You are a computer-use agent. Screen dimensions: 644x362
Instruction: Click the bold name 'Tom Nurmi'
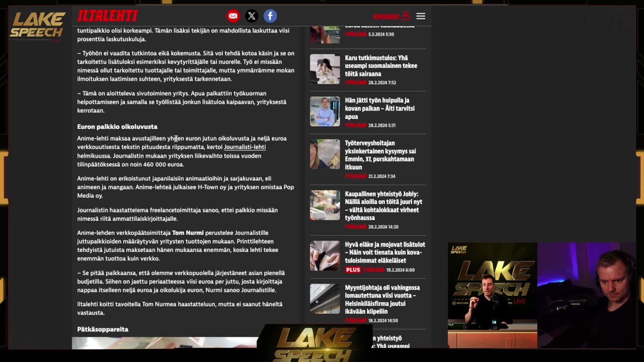click(x=188, y=233)
